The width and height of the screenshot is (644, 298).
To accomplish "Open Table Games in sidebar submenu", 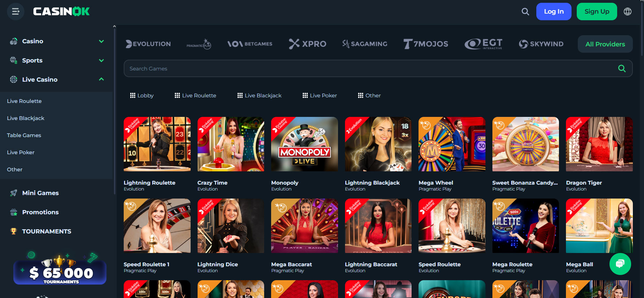I will 24,135.
